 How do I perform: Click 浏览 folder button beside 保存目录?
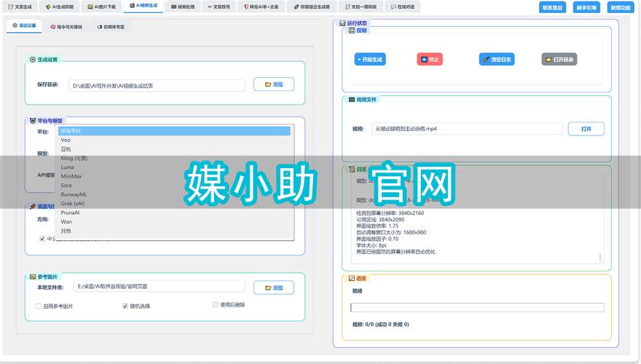(x=274, y=84)
